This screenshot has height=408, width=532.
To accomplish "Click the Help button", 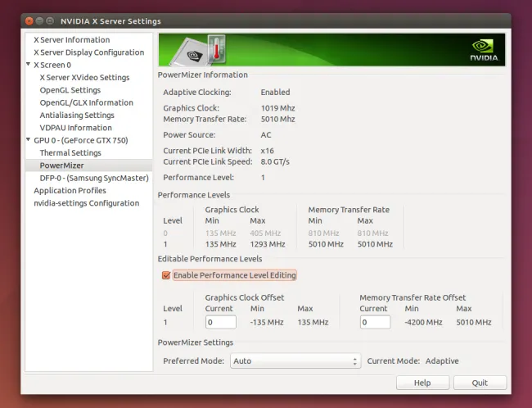I will [x=422, y=383].
